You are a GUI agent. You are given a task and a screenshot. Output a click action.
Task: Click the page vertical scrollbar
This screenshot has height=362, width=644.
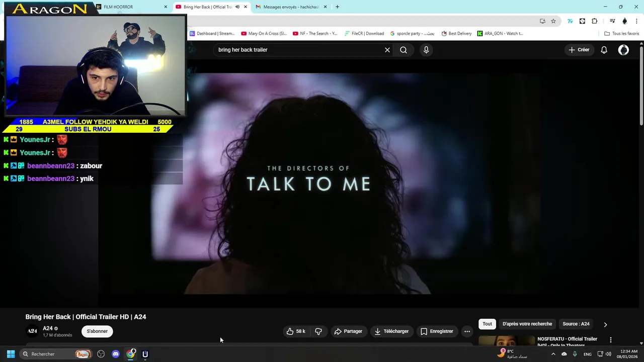click(641, 84)
